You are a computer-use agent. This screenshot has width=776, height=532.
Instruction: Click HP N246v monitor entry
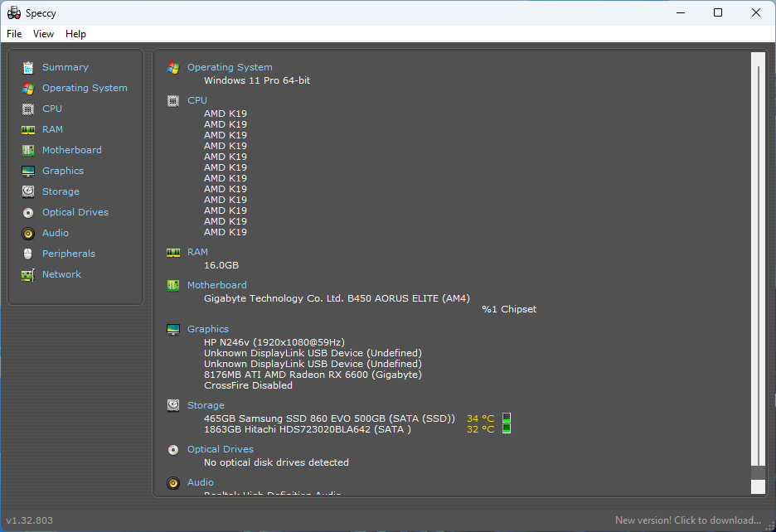coord(274,342)
